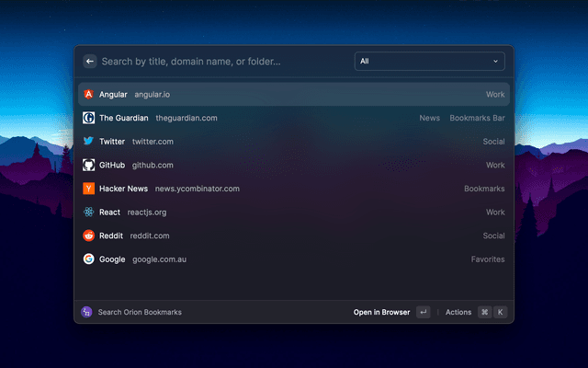Open the Actions panel
Screen dimensions: 588x368
[x=458, y=312]
